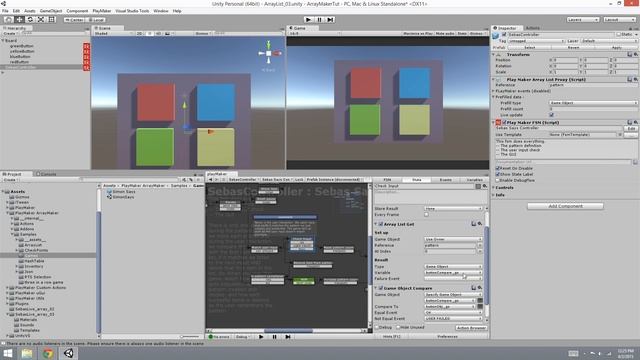Open the PlayMaker menu
This screenshot has width=640, height=360.
[x=102, y=11]
